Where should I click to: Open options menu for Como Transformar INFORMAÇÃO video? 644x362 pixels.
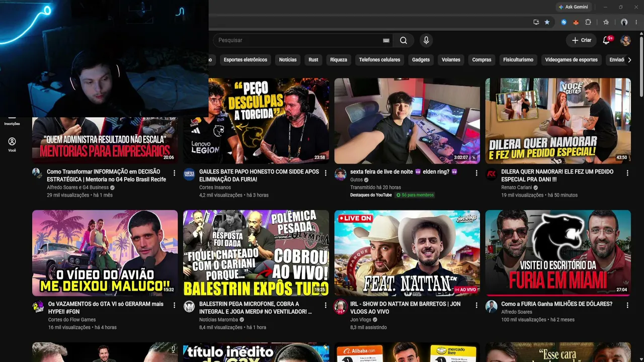(x=175, y=173)
